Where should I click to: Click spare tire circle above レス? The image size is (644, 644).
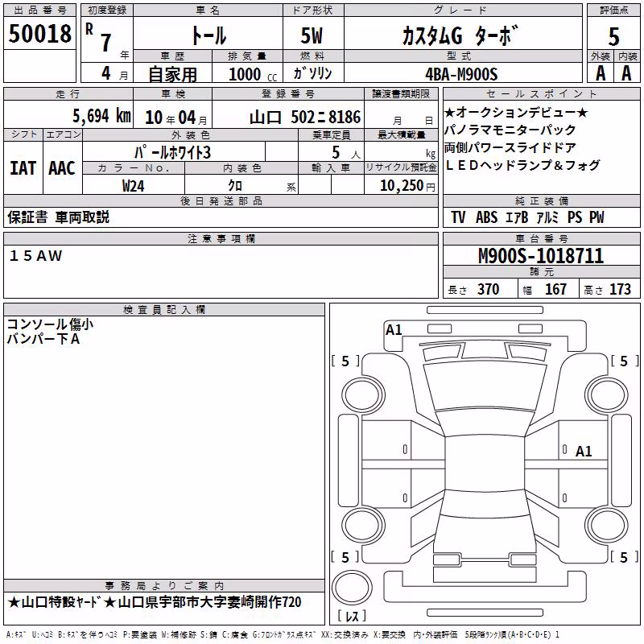352,588
